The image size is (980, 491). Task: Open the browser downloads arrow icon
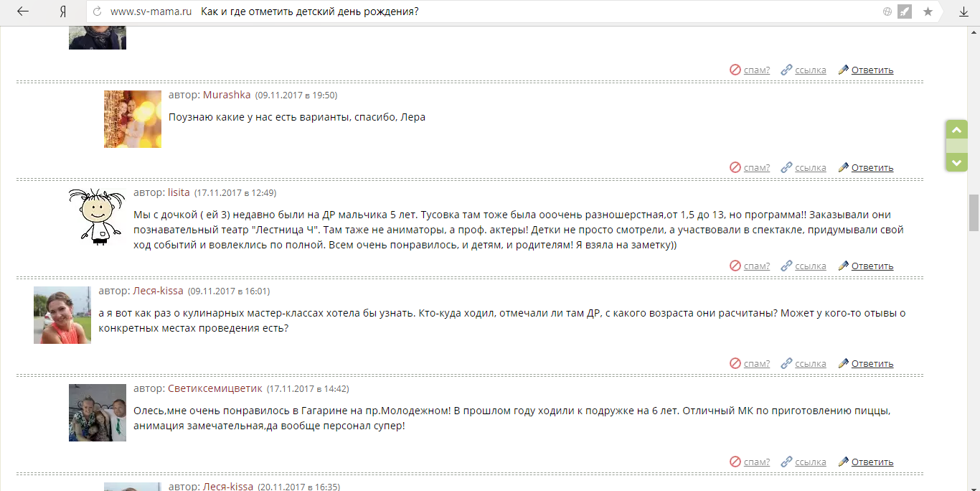[x=964, y=11]
